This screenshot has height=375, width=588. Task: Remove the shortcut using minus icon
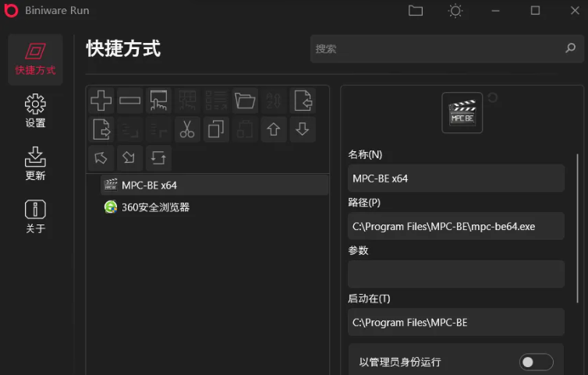(129, 101)
